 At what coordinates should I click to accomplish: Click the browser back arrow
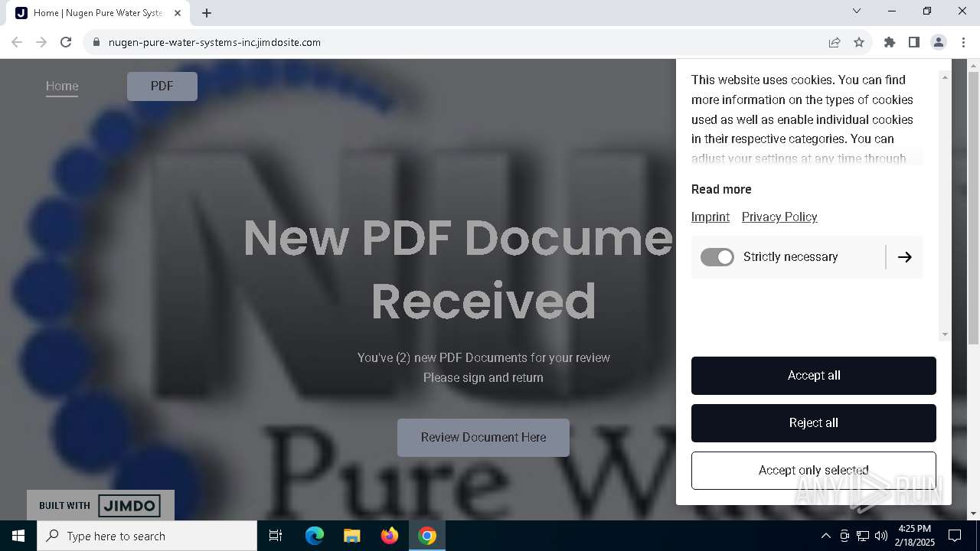coord(17,42)
